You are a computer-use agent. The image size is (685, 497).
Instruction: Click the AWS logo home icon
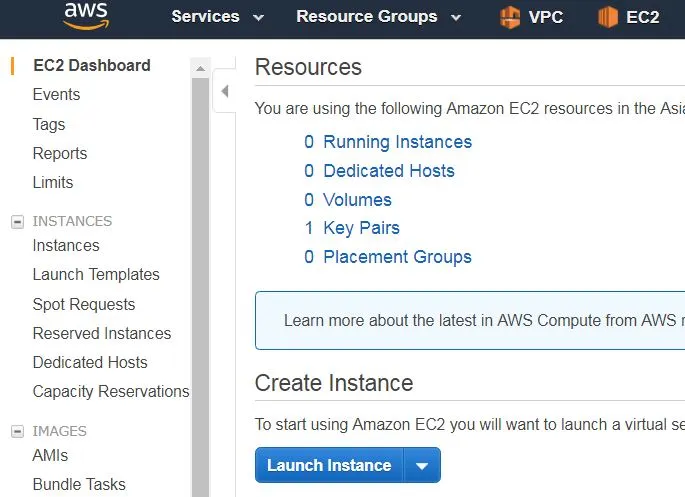tap(86, 15)
